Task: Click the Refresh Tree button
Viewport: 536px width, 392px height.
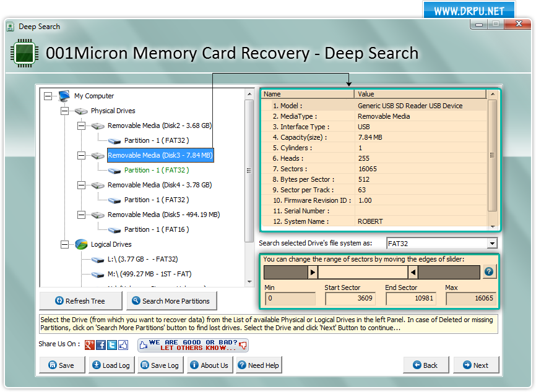Action: click(80, 301)
